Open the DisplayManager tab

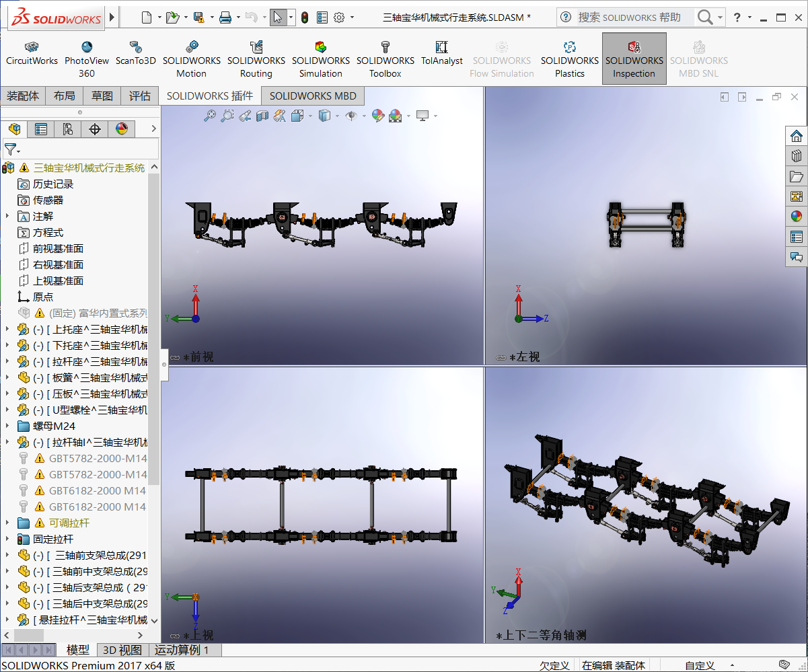(x=122, y=129)
